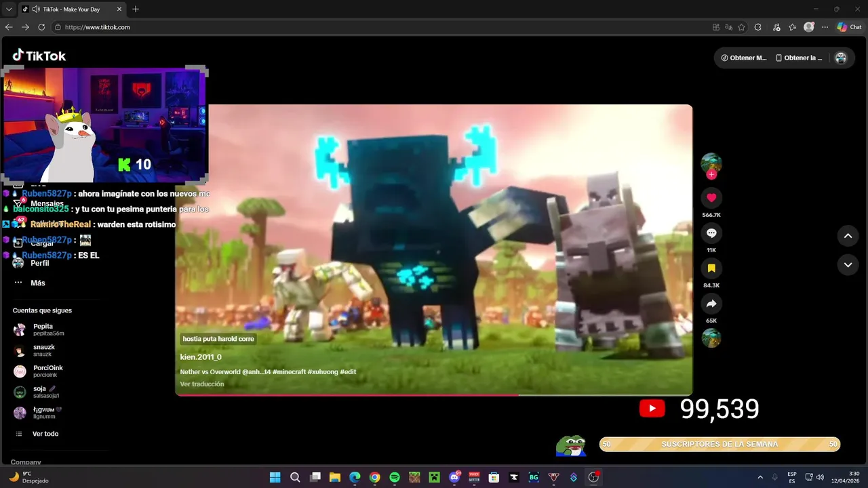Like the video with the heart icon
Screen dimensions: 868x488
tap(711, 198)
